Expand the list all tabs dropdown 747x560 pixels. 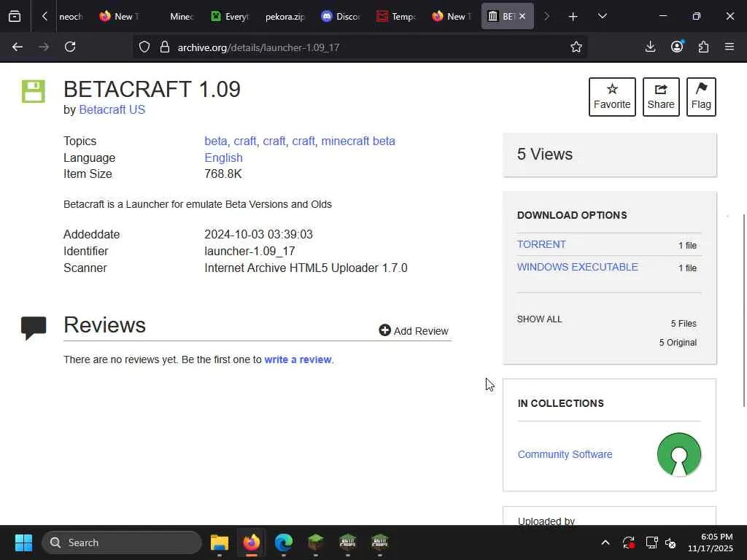click(602, 17)
